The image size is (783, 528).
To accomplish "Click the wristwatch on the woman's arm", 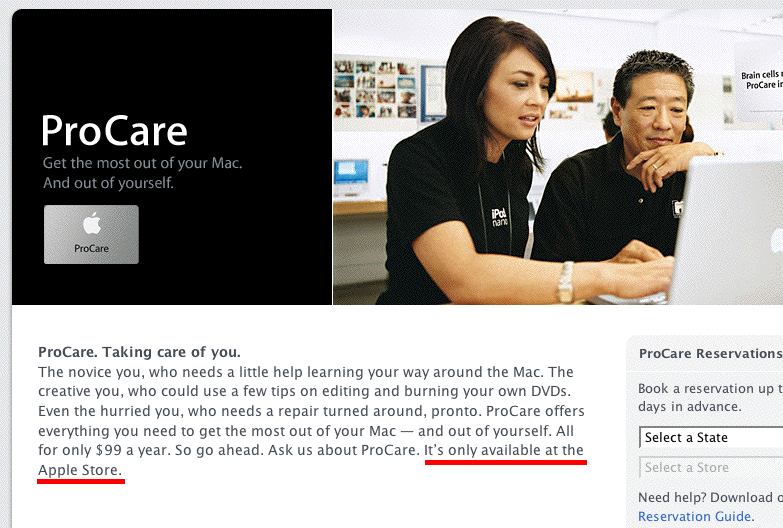I will (566, 283).
